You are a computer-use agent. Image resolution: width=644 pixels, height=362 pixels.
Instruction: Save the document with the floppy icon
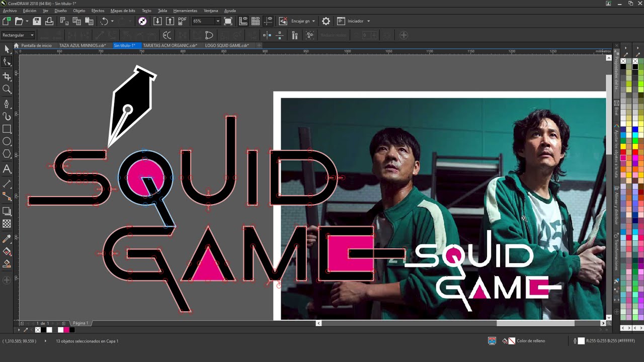[37, 21]
